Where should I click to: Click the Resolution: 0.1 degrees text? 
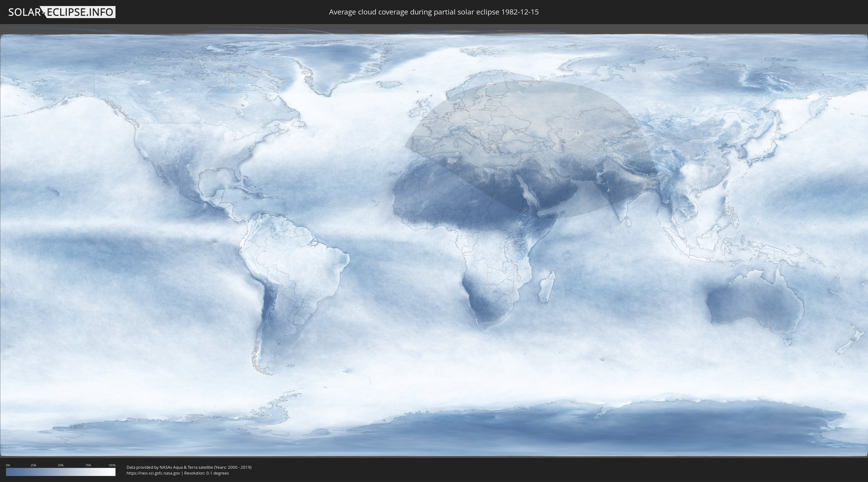click(206, 473)
